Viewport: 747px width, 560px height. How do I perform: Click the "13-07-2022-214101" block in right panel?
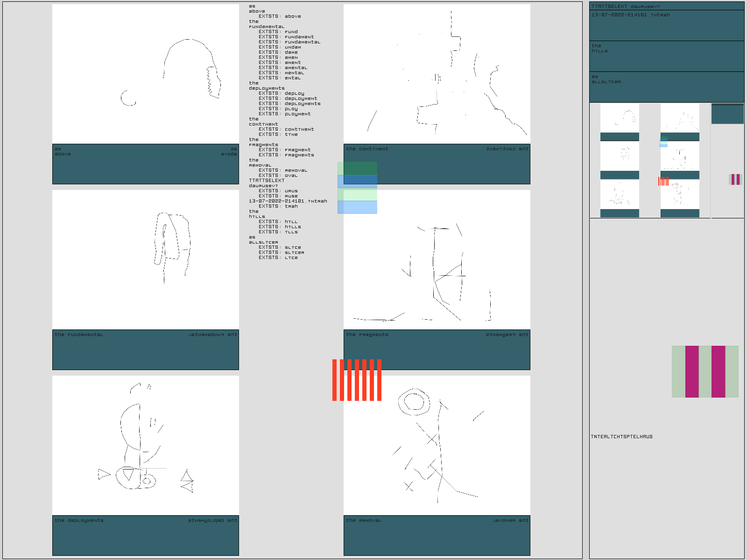click(667, 25)
